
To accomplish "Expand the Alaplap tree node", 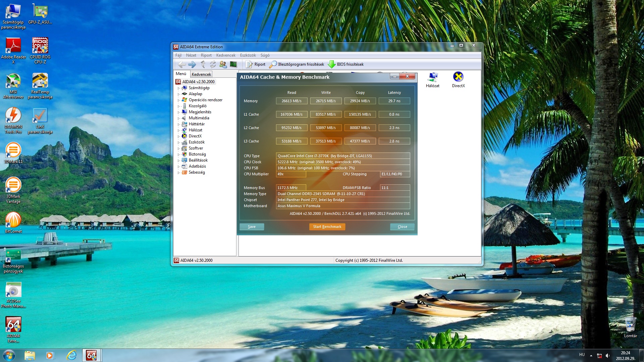I will tap(178, 94).
